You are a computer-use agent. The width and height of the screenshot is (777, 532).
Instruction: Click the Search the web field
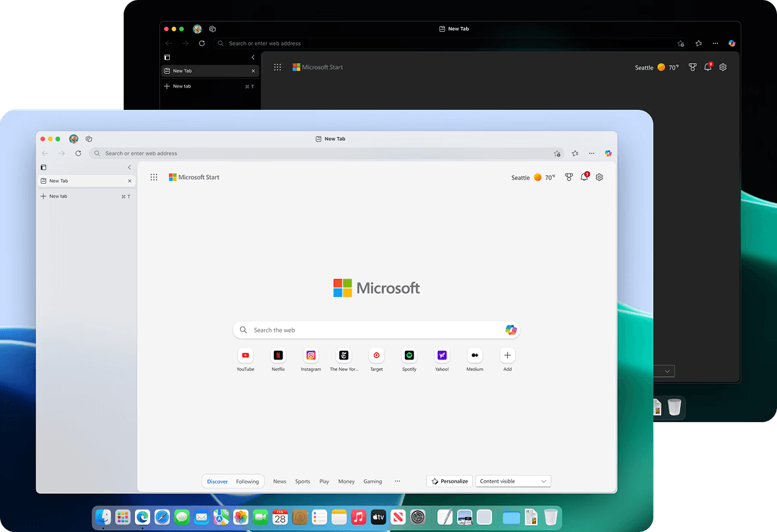tap(376, 330)
